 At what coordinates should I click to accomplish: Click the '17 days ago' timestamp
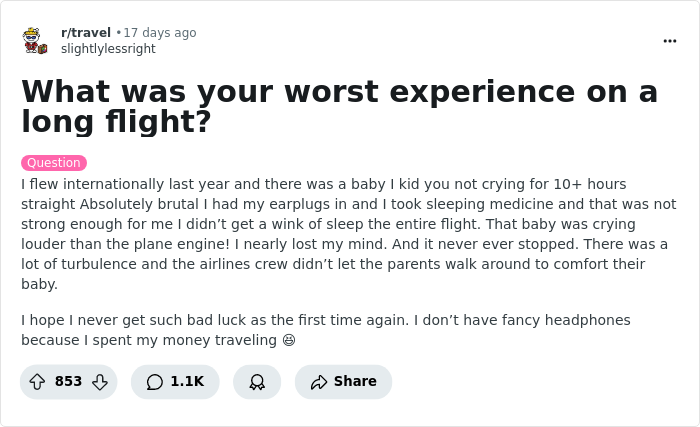click(x=160, y=33)
